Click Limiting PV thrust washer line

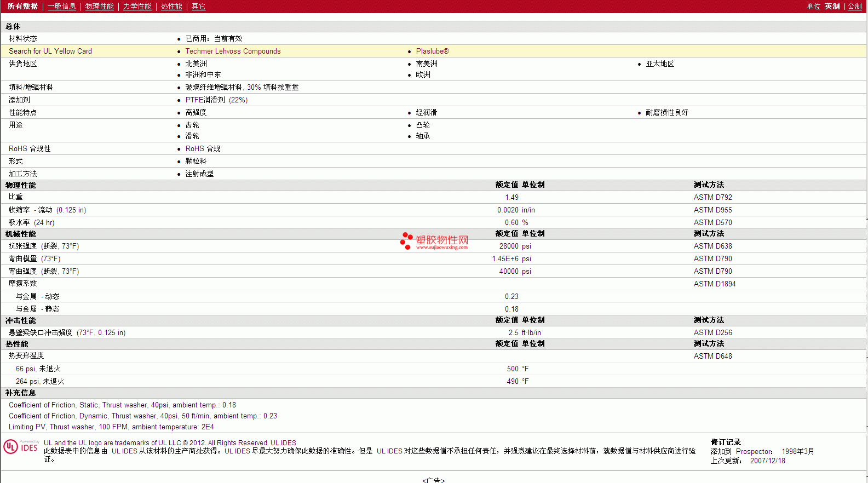coord(111,427)
